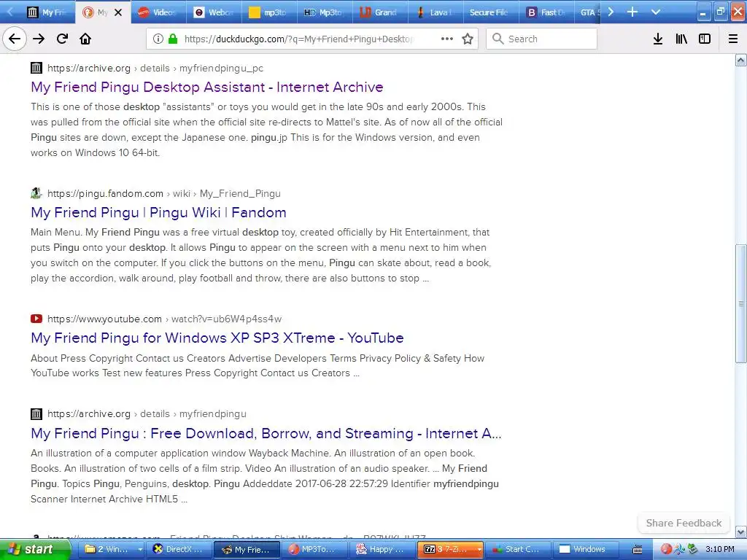The image size is (747, 560).
Task: Expand the '2 Win...' taskbar group arrow
Action: (139, 549)
